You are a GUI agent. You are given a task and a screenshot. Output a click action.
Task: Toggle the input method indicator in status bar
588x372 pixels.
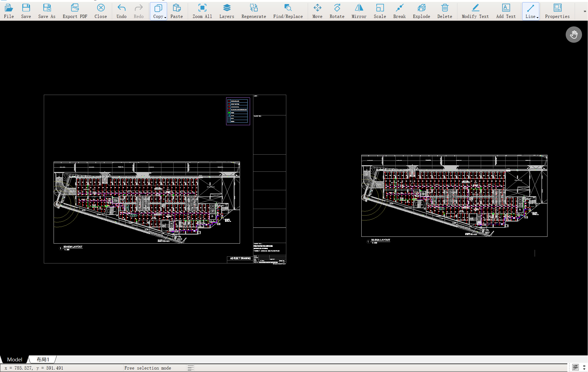click(x=575, y=367)
